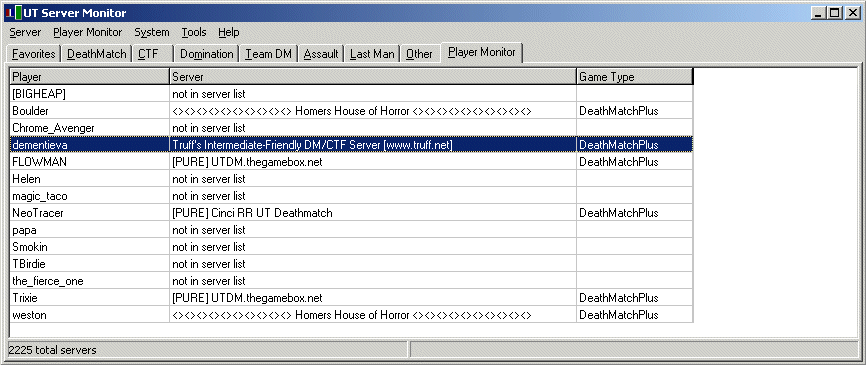Open the Tools menu
The image size is (866, 365).
194,33
